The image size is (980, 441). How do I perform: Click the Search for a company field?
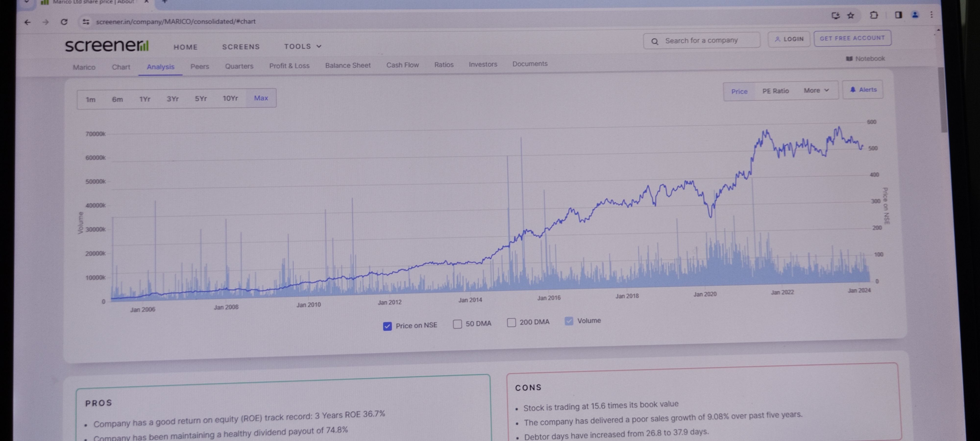[x=701, y=40]
